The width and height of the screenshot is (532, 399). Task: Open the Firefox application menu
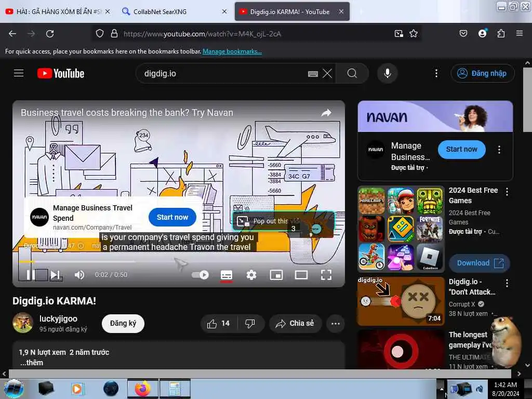pyautogui.click(x=519, y=33)
